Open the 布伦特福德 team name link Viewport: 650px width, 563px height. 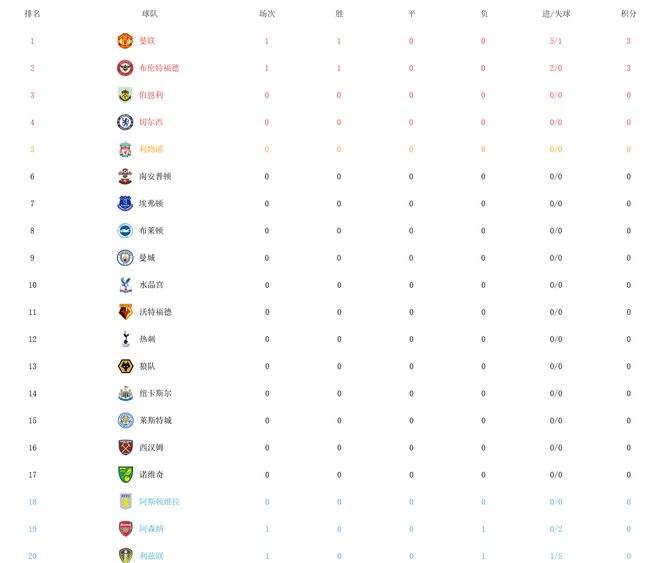click(x=159, y=68)
